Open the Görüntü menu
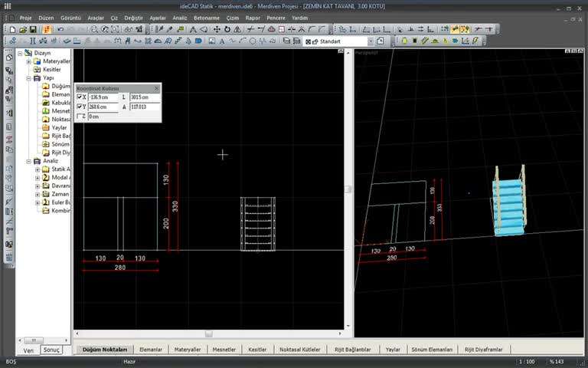The image size is (588, 368). point(71,18)
